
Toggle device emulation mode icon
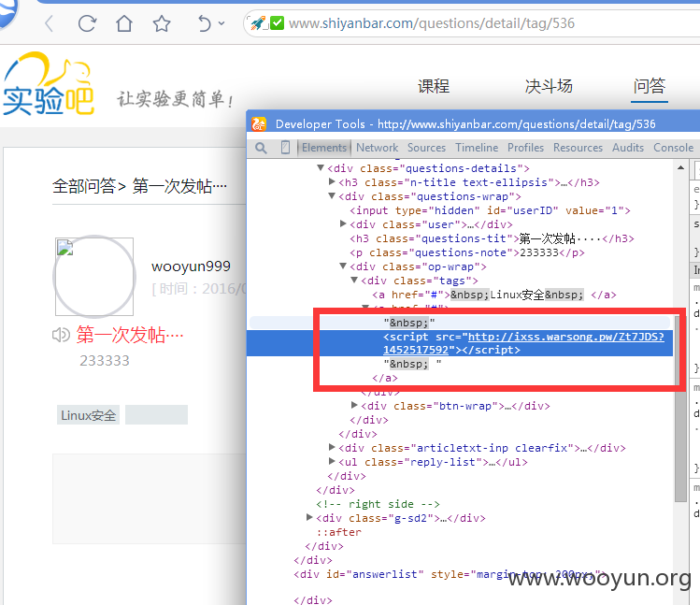[x=285, y=148]
